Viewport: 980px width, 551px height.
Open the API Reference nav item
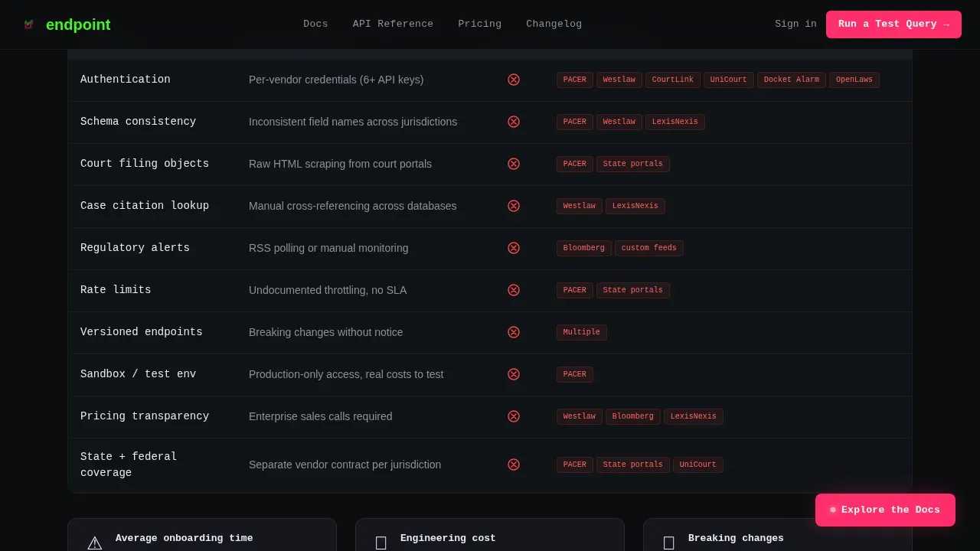[x=393, y=24]
